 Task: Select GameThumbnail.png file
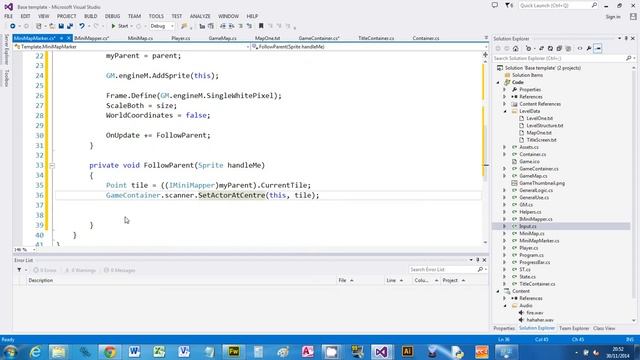point(542,183)
